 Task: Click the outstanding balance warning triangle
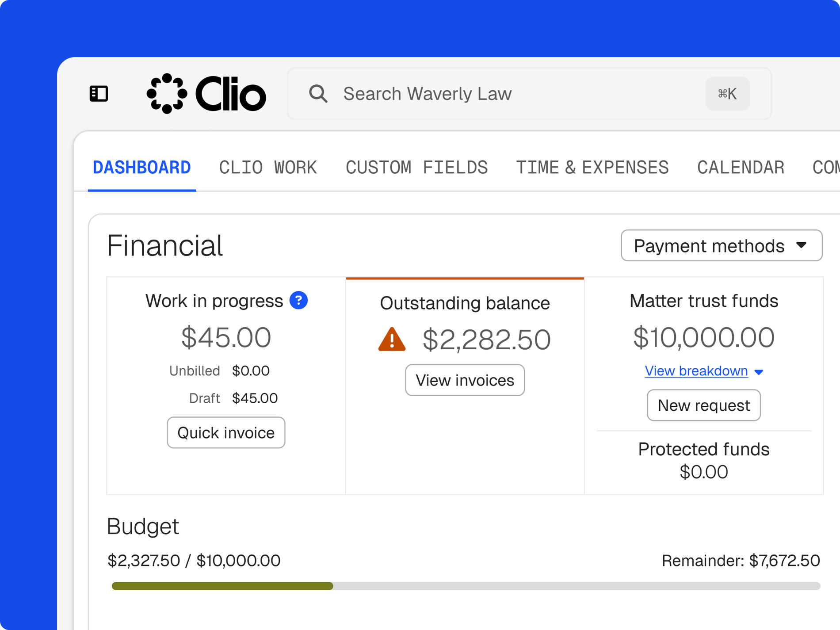[x=392, y=340]
